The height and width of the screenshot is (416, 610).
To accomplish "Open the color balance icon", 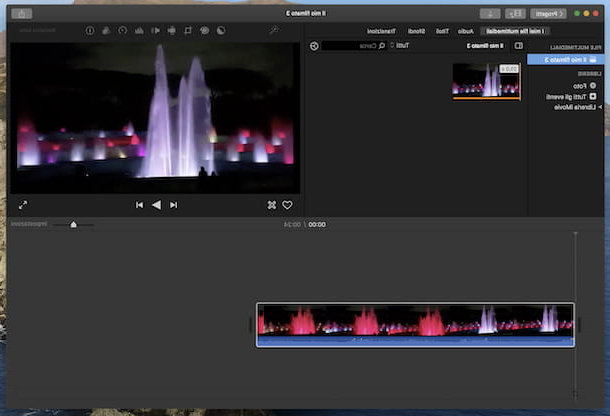I will coord(221,30).
